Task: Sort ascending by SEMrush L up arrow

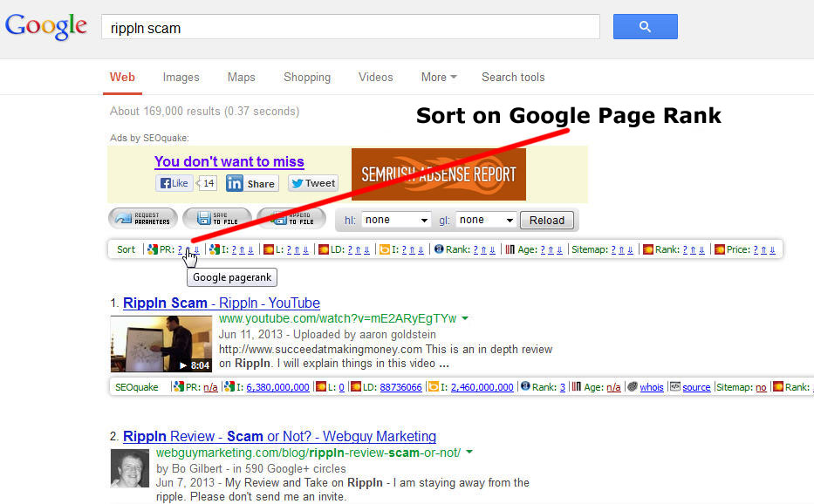Action: [297, 249]
